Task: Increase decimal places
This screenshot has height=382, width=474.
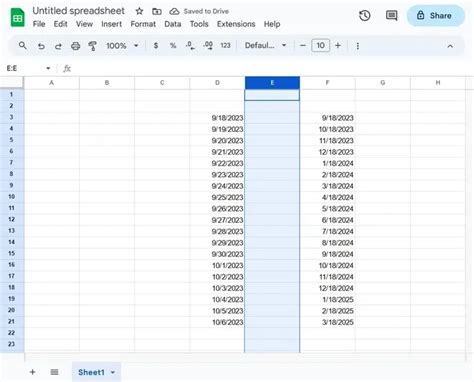Action: point(208,45)
